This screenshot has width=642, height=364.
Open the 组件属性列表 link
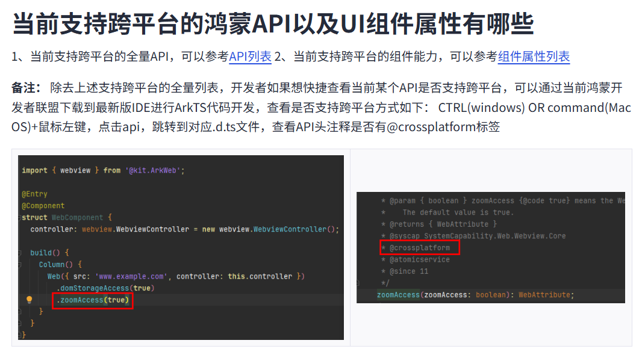(x=534, y=57)
